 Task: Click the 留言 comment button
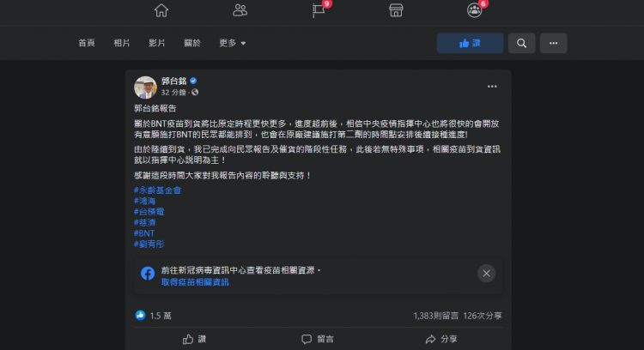318,339
